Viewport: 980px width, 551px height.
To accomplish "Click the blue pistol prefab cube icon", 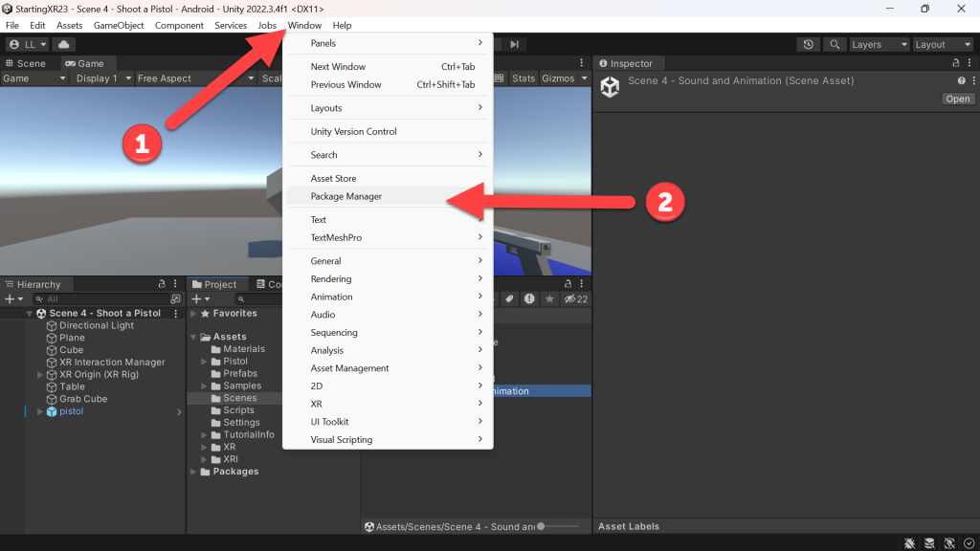I will click(x=52, y=411).
